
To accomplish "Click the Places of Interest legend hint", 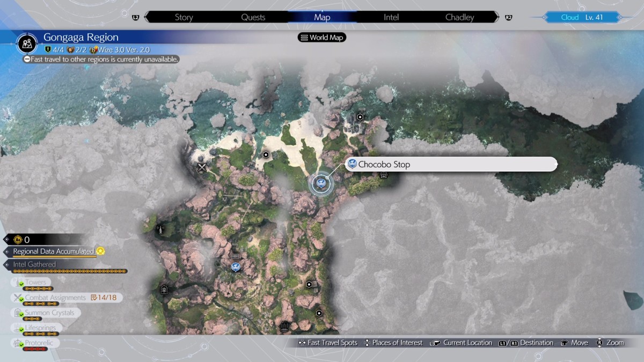I will click(393, 343).
